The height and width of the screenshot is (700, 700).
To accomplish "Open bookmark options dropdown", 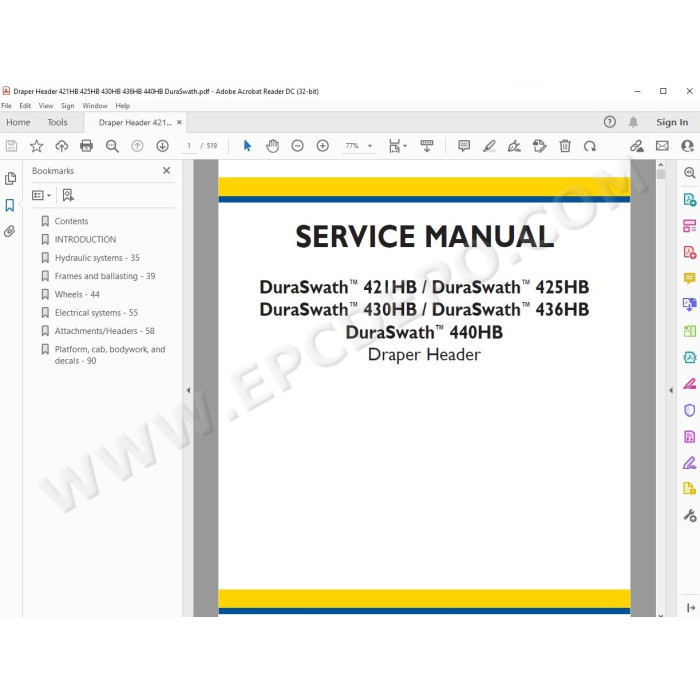I will click(x=42, y=195).
